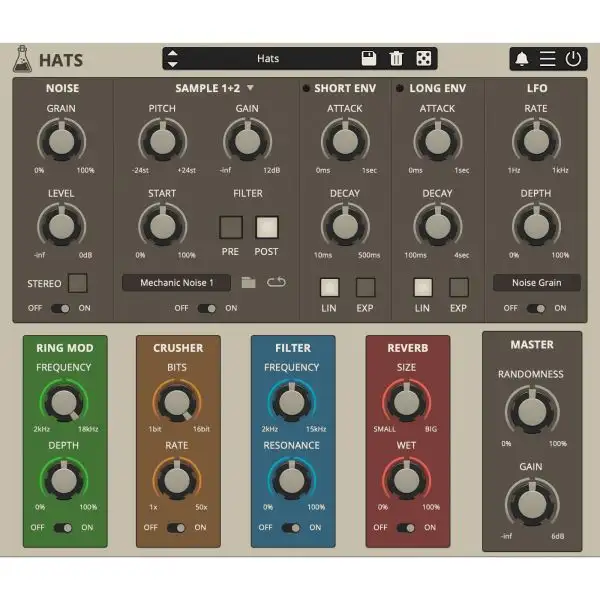The width and height of the screenshot is (600, 600).
Task: Expand the Sample 1+2 dropdown arrow
Action: tap(251, 88)
